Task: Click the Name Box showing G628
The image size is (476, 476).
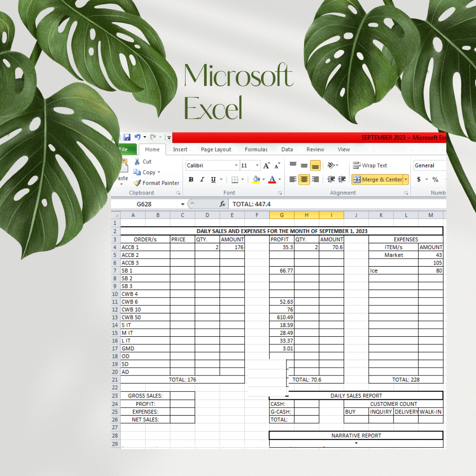Action: (145, 204)
